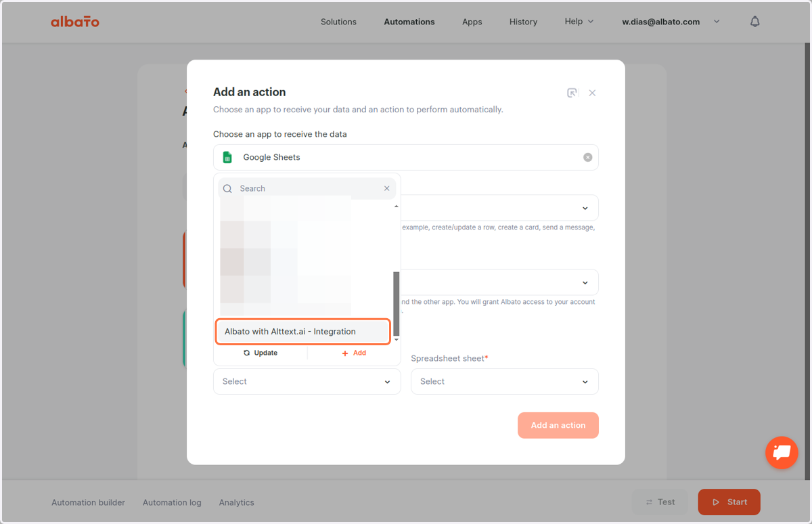This screenshot has width=812, height=524.
Task: Clear the connection search field
Action: (x=387, y=189)
